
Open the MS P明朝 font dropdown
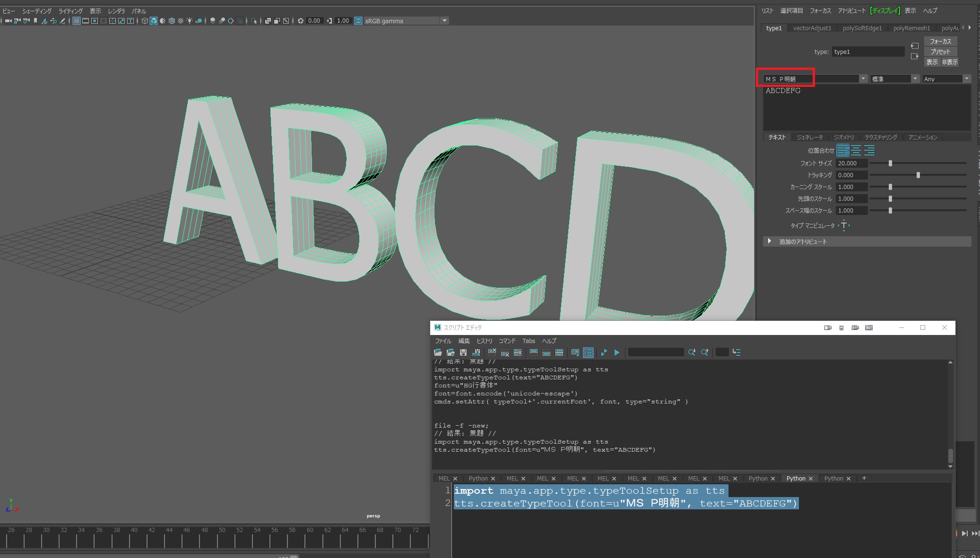tap(863, 78)
